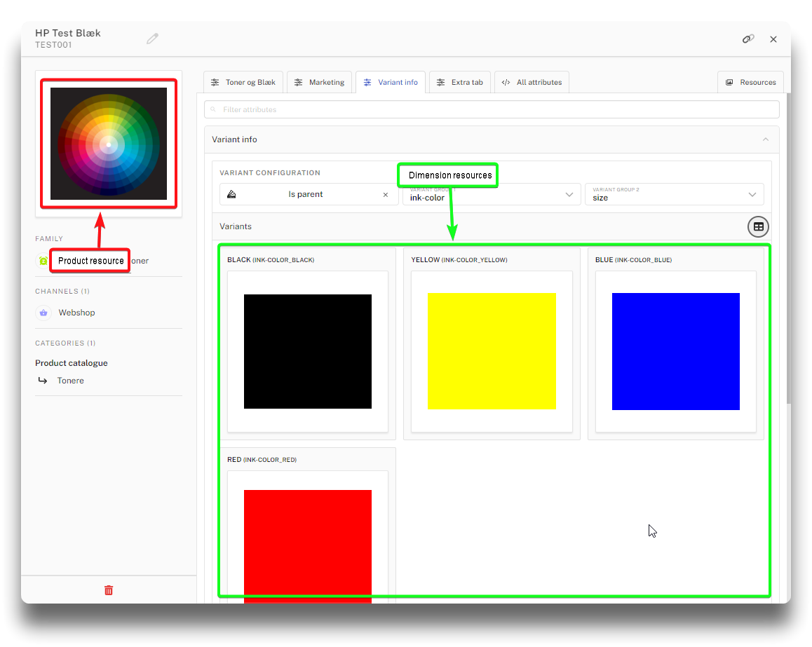
Task: Open the Extra tab
Action: coord(459,82)
